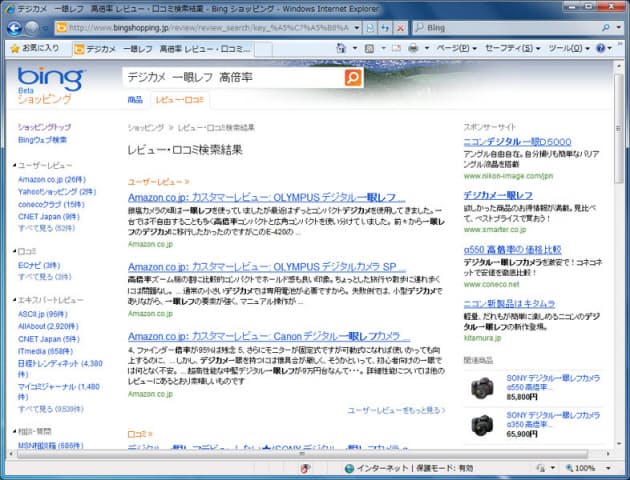630x480 pixels.
Task: Open the orange ユーザーレビュー section heading
Action: click(158, 182)
